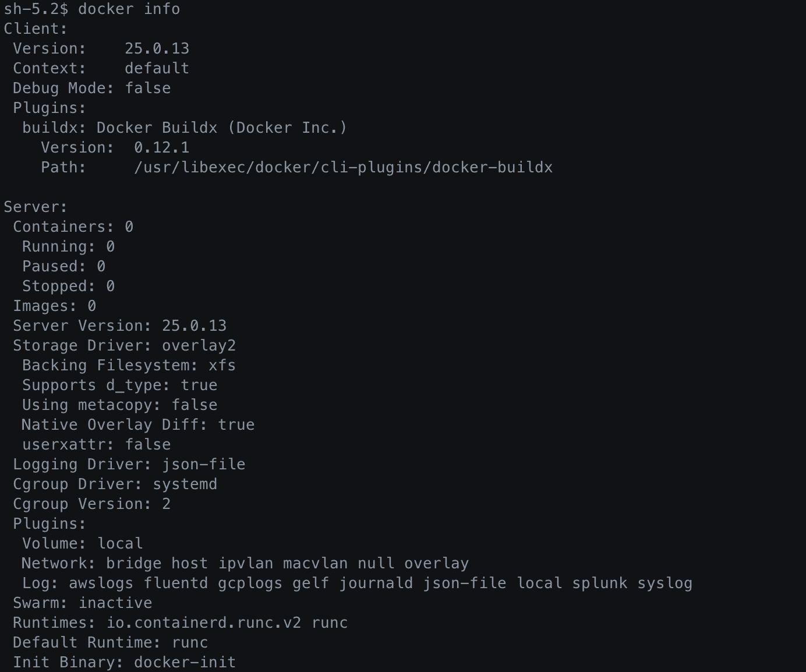Click 'macvlan' in the Network plugins list
This screenshot has width=806, height=672.
[315, 563]
